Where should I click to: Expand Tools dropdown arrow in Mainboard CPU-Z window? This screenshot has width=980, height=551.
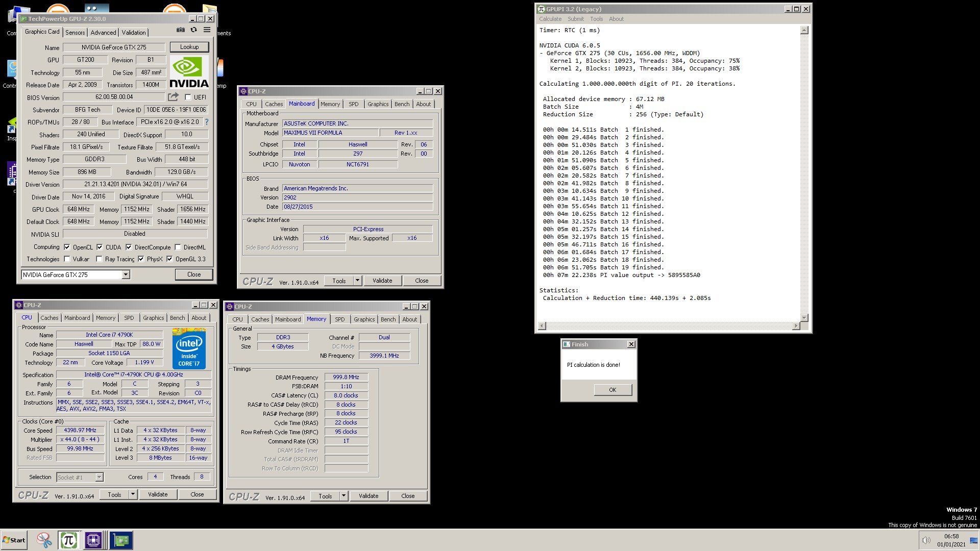click(x=357, y=281)
